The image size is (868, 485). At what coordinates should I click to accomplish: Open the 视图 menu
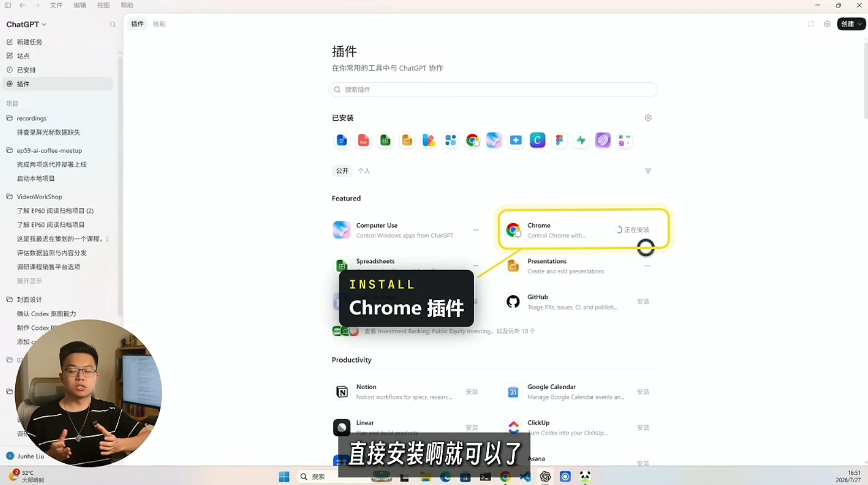103,5
